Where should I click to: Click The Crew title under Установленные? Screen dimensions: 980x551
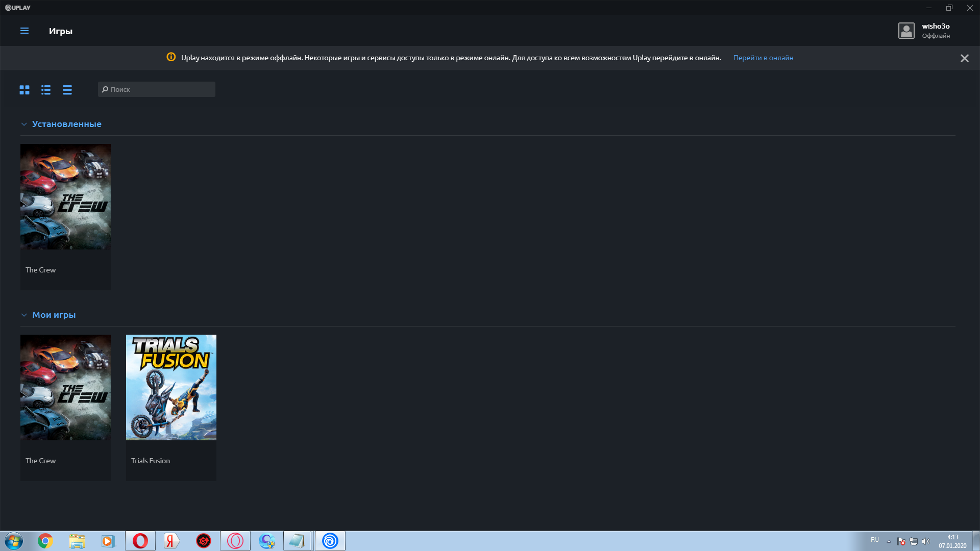point(40,270)
